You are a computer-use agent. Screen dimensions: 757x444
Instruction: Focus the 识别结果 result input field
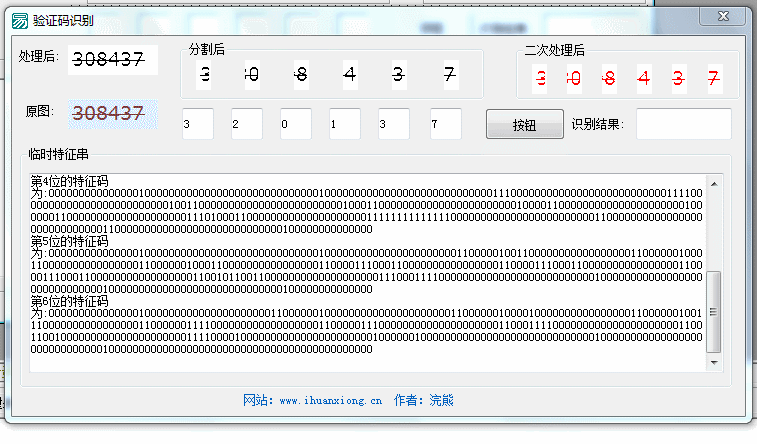pos(684,124)
